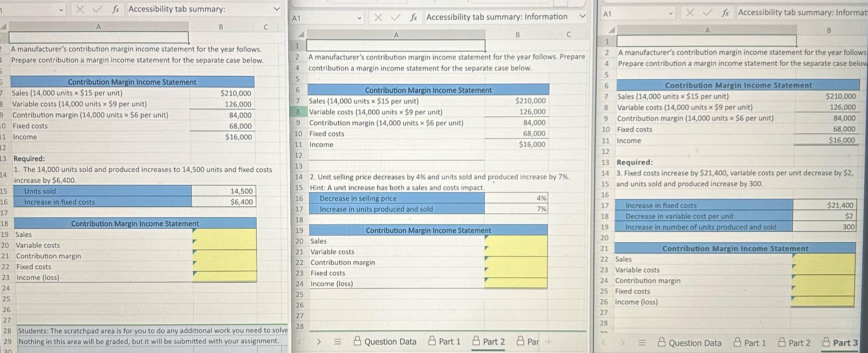Switch to the Part 2 sheet tab
Screen dimensions: 868x353
coord(494,341)
